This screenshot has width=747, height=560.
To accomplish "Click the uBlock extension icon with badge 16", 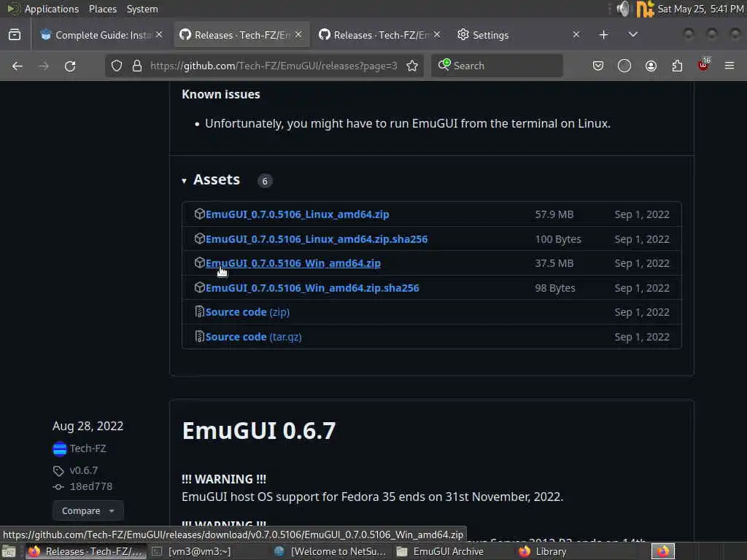I will coord(704,65).
